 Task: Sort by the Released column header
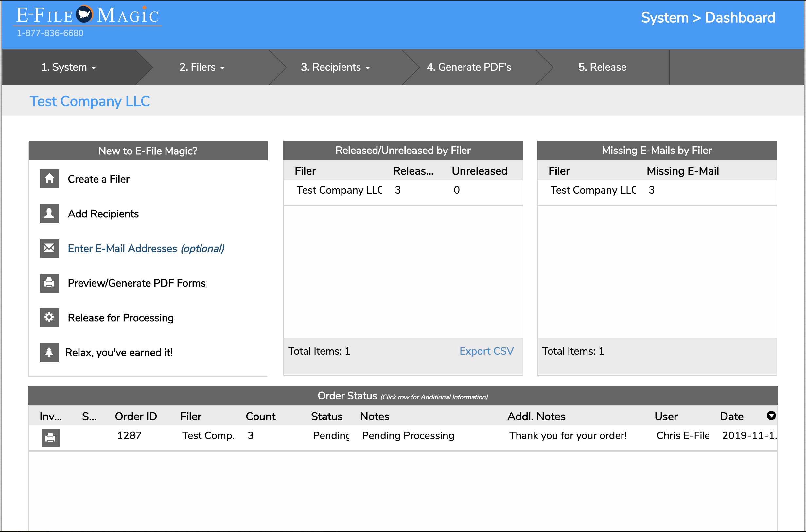click(413, 171)
